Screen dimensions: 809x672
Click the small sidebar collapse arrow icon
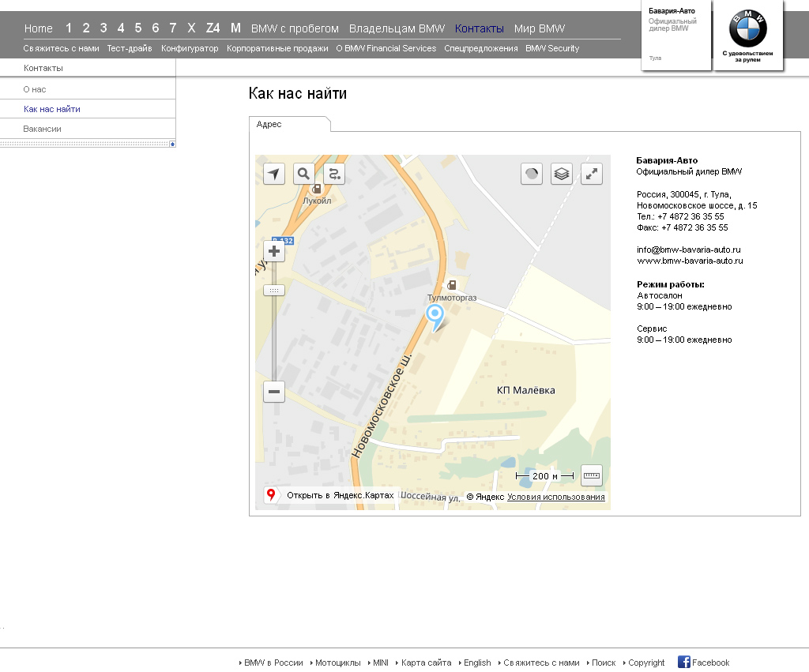172,144
